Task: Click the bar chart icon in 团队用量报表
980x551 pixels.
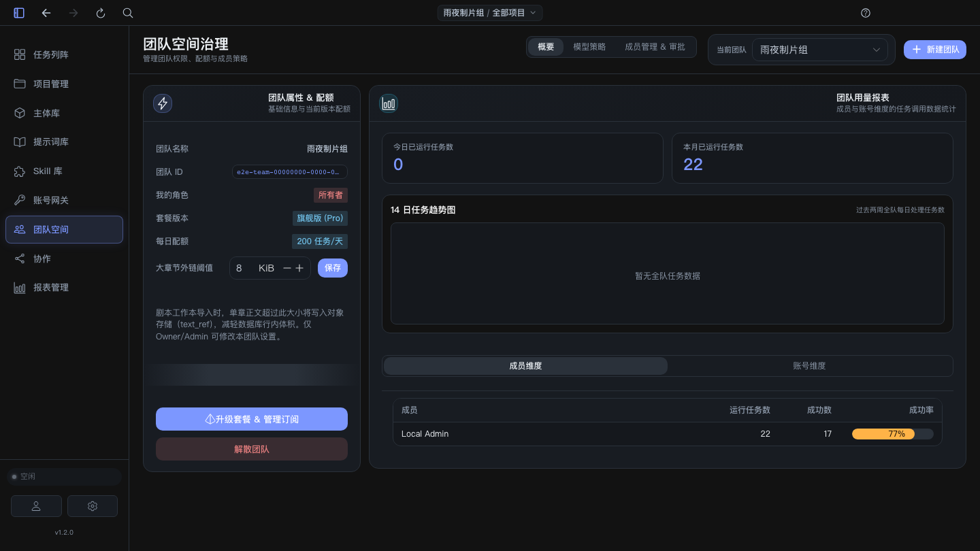Action: [389, 103]
